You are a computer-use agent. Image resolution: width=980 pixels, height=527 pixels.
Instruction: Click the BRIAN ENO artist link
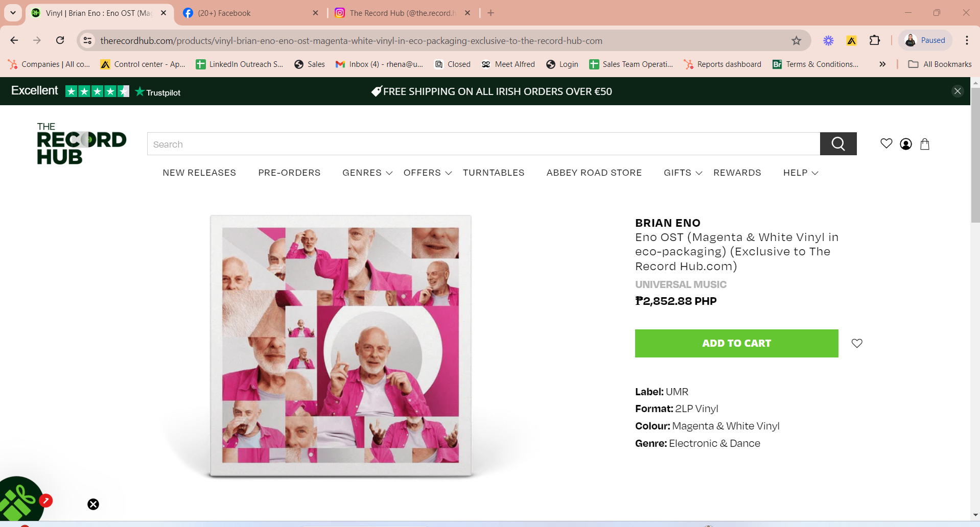pos(668,223)
